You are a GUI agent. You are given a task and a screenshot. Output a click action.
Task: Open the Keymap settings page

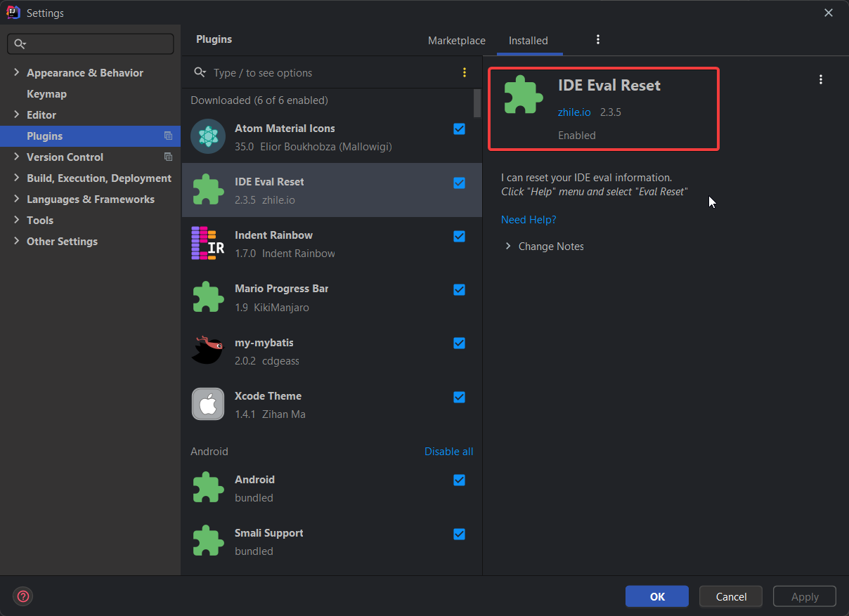46,93
